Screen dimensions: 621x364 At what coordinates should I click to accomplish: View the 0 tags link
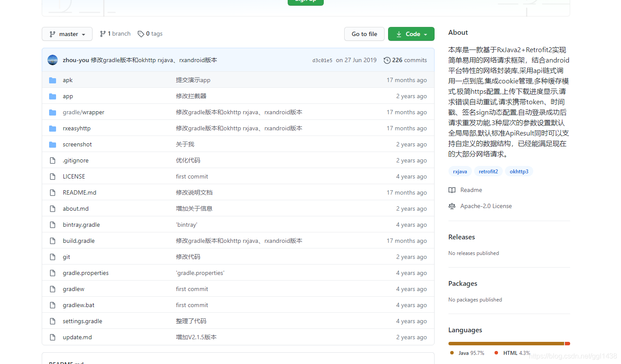coord(150,34)
